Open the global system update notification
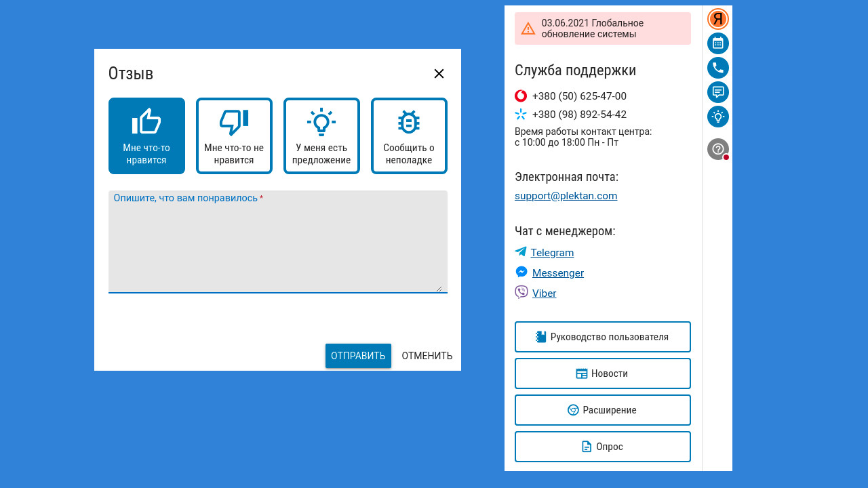 pos(603,28)
